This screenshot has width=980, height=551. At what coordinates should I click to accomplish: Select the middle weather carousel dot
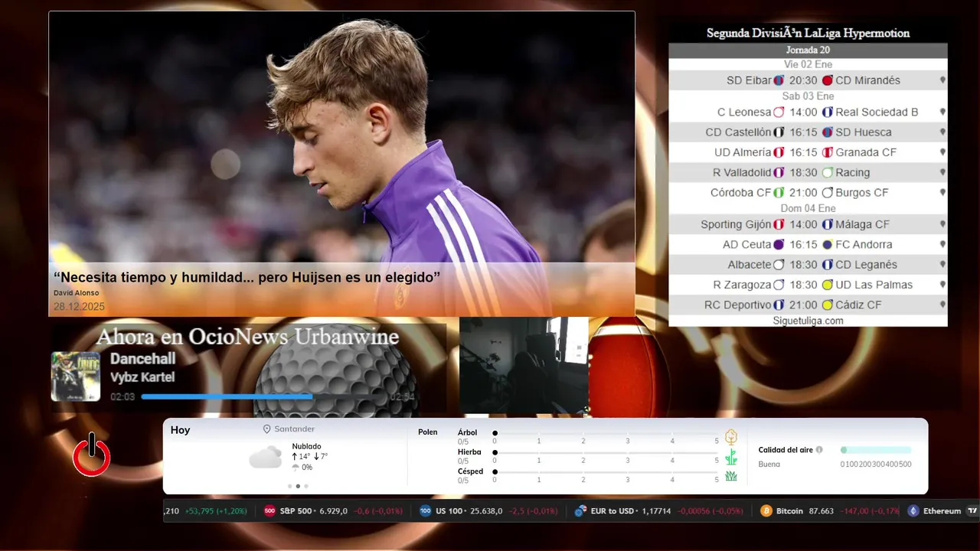pyautogui.click(x=298, y=486)
